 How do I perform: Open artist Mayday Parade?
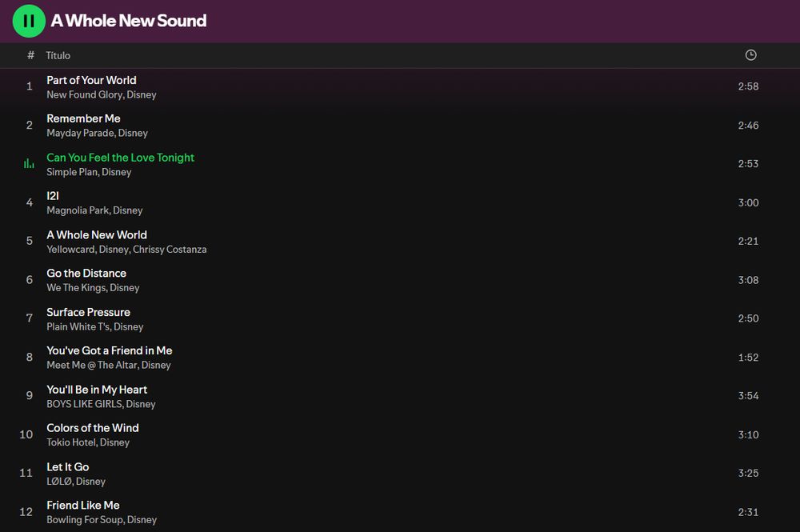[80, 133]
